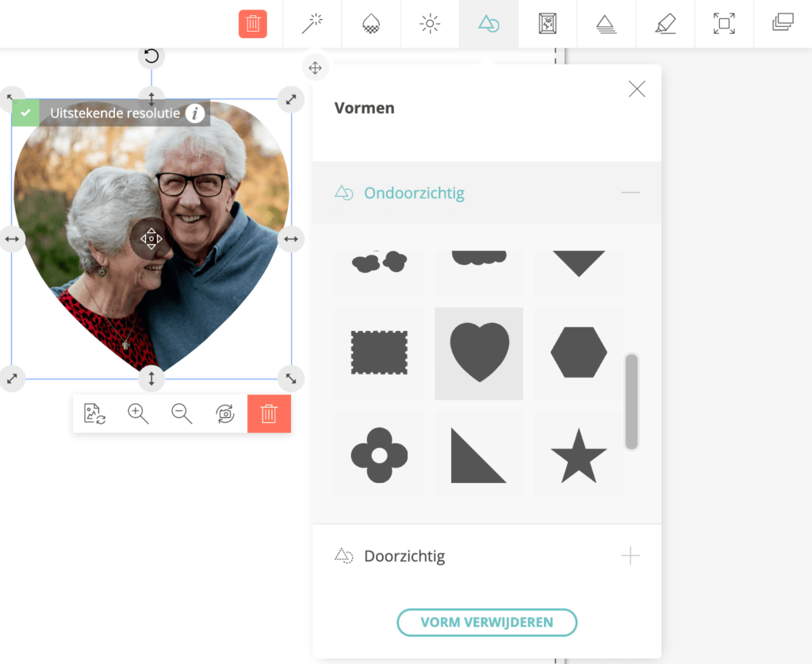Open the brightness sun icon tool
Image resolution: width=812 pixels, height=664 pixels.
430,24
